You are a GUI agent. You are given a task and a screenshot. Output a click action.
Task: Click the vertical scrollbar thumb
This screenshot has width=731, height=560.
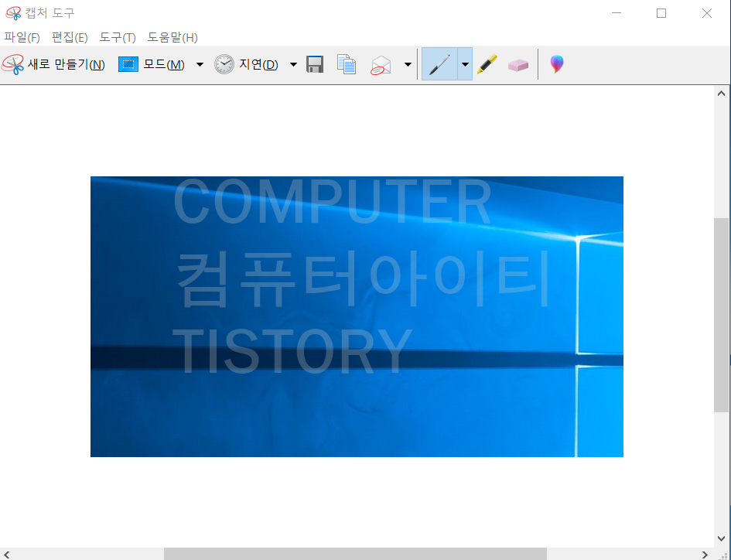pos(721,315)
